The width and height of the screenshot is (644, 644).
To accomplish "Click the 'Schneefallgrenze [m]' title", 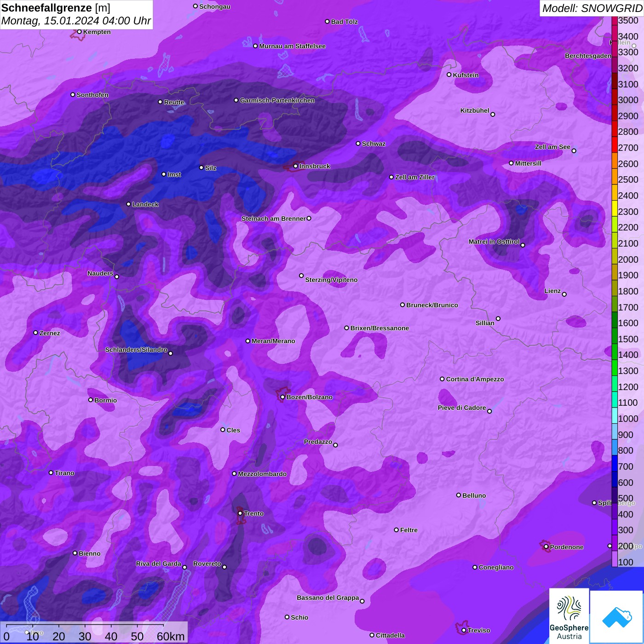I will [x=56, y=8].
